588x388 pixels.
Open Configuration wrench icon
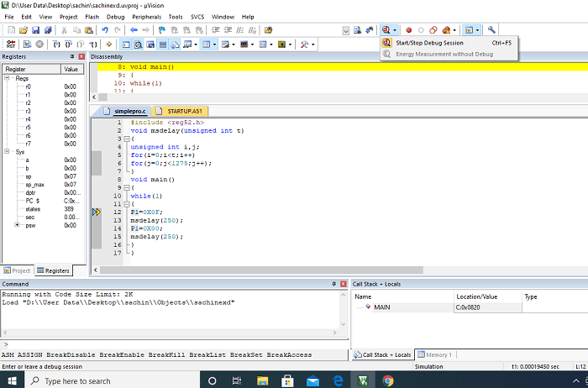(491, 30)
